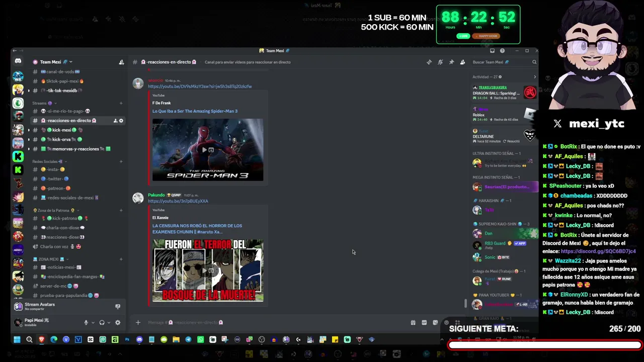Expand the Actividad section arrow

click(534, 77)
